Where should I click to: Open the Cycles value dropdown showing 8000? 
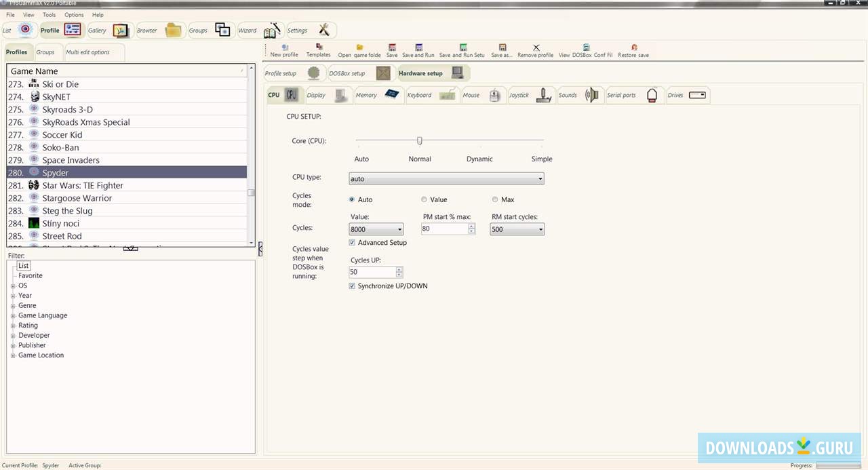[x=399, y=229]
